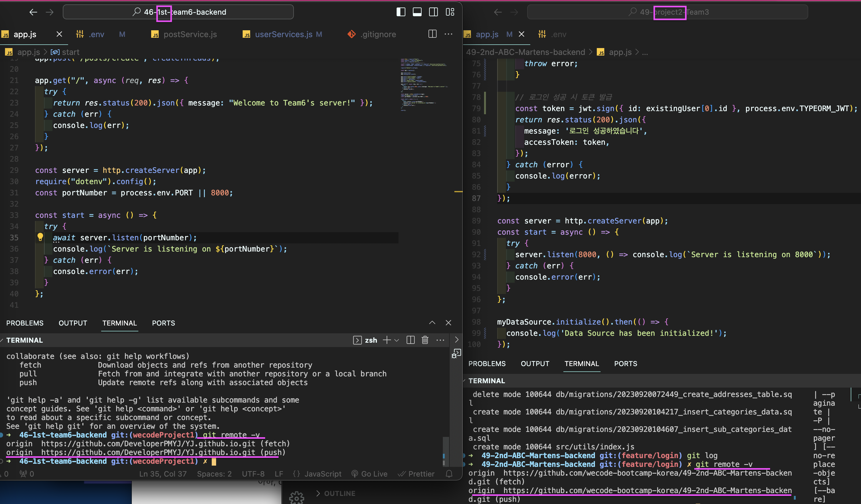Viewport: 861px width, 504px height.
Task: Toggle the bottom panel layout icon
Action: click(x=417, y=12)
